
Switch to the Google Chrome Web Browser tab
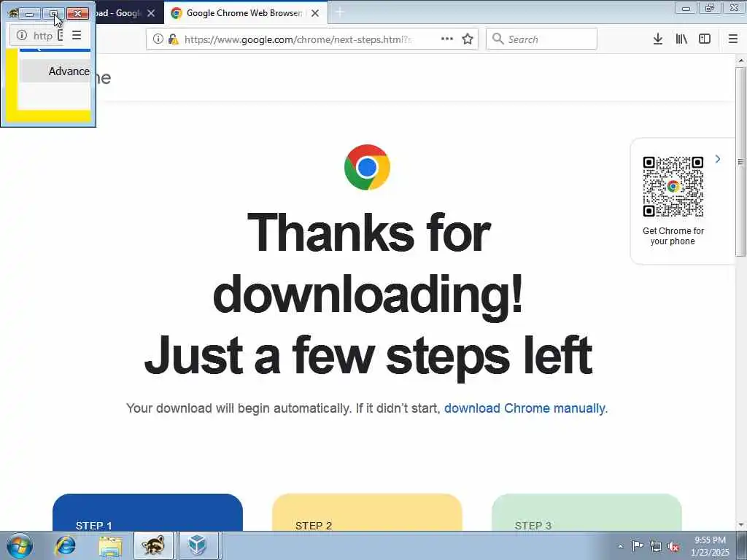point(246,13)
